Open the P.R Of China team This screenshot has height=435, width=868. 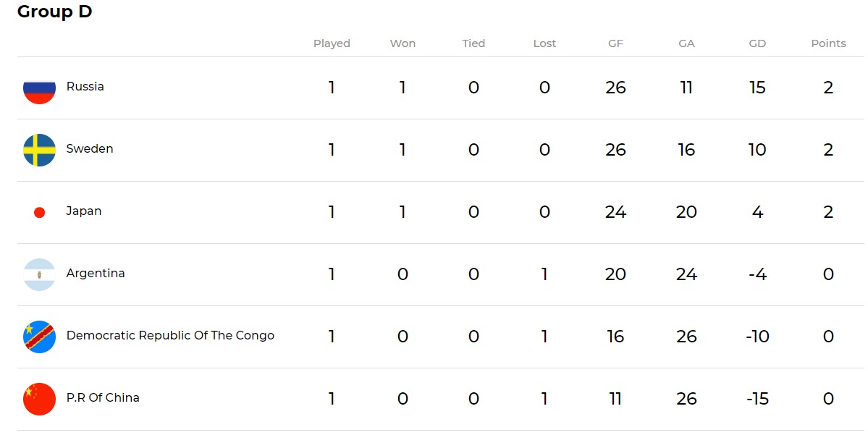(x=103, y=398)
